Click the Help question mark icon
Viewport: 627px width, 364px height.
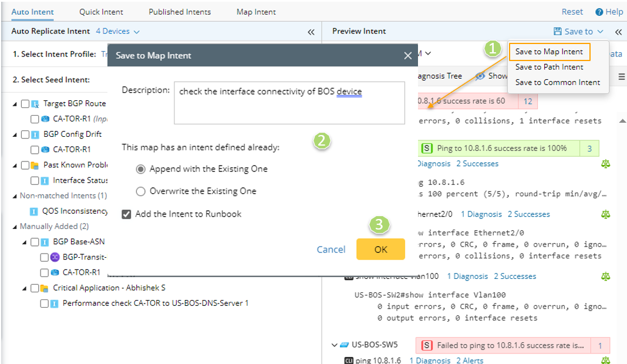pyautogui.click(x=599, y=12)
